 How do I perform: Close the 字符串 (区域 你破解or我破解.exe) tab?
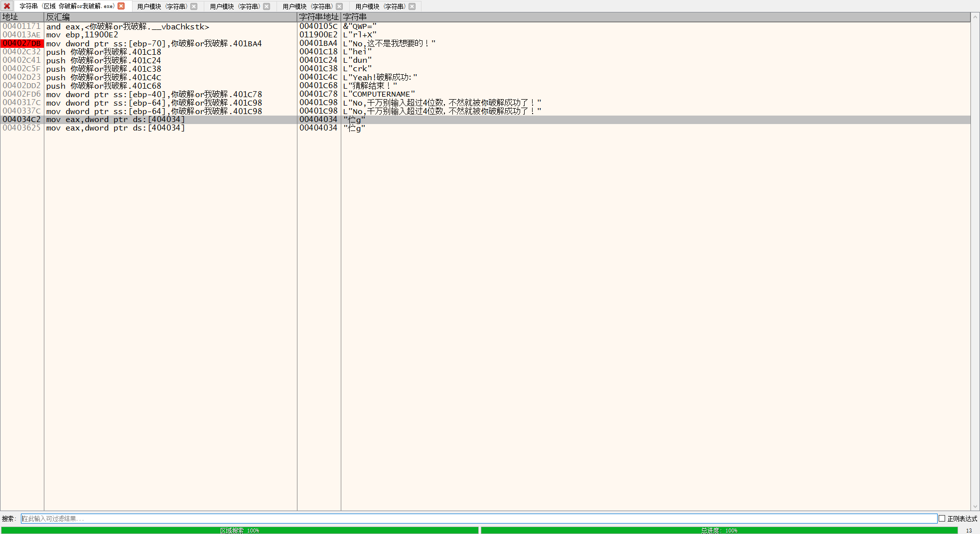121,6
